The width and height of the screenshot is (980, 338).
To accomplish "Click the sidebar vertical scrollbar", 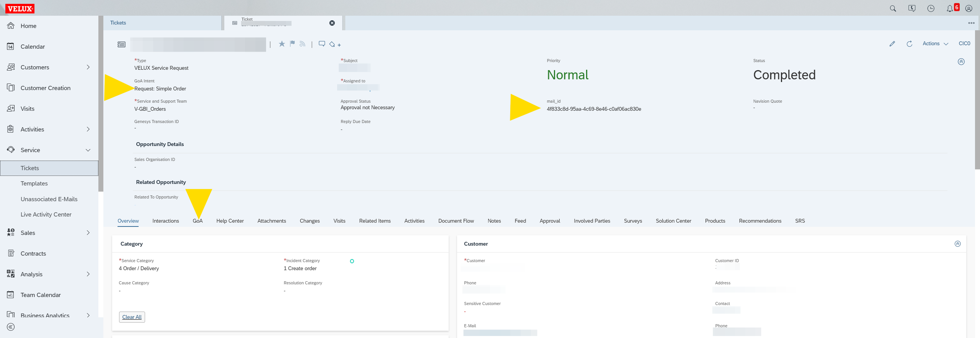I will [101, 103].
